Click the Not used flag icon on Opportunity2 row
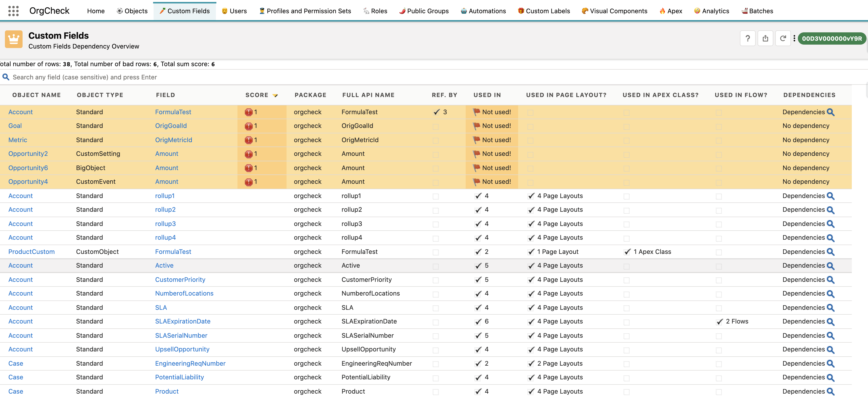Viewport: 868px width, 398px height. 476,154
